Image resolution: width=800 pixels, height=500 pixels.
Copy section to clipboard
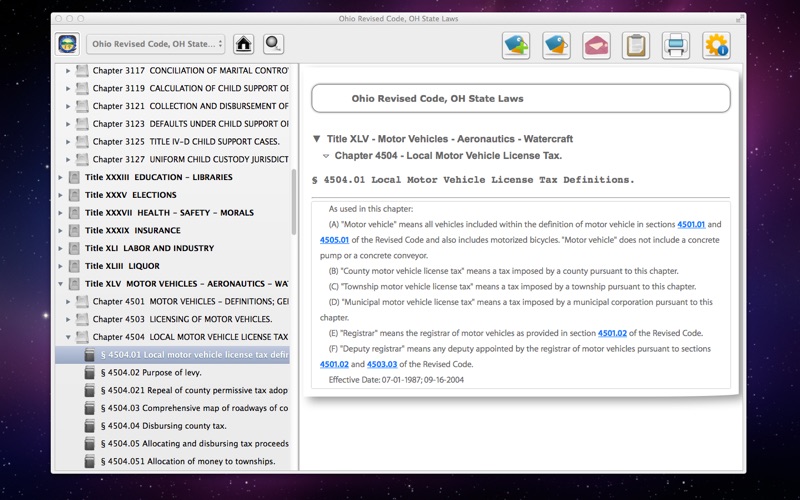[636, 45]
